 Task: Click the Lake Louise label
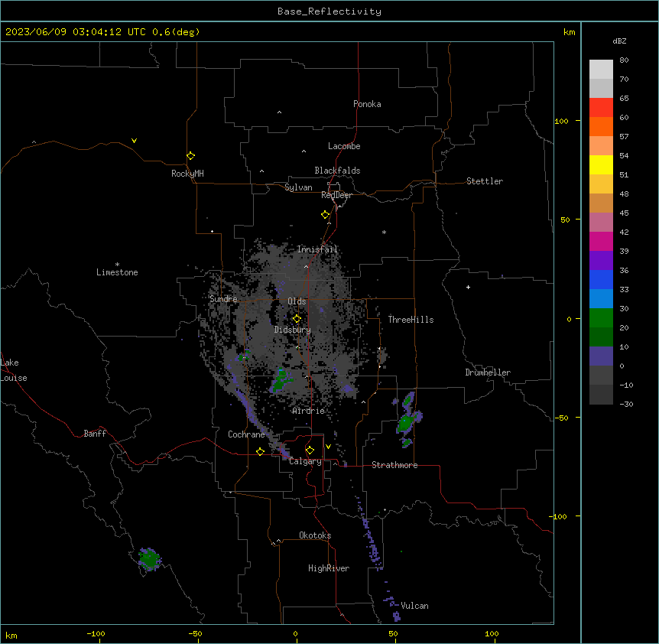(14, 370)
